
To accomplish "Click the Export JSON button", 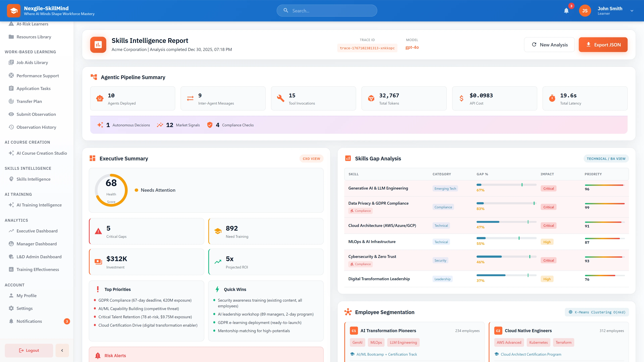I will point(603,44).
